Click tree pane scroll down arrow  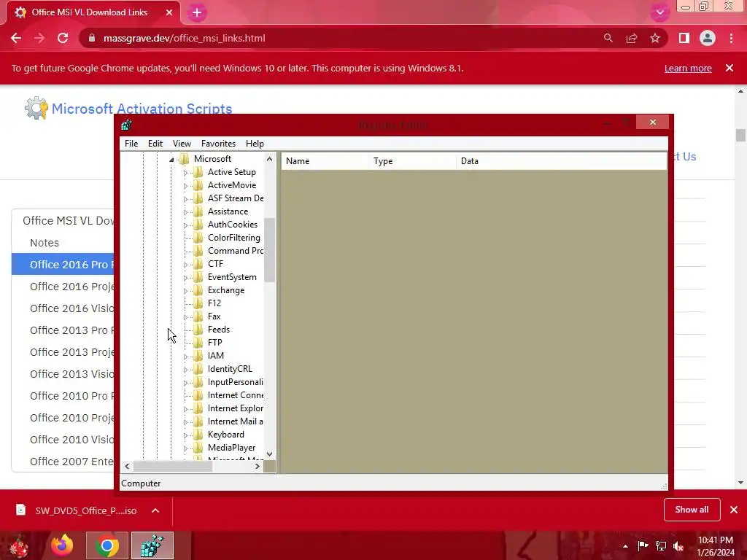[x=270, y=454]
